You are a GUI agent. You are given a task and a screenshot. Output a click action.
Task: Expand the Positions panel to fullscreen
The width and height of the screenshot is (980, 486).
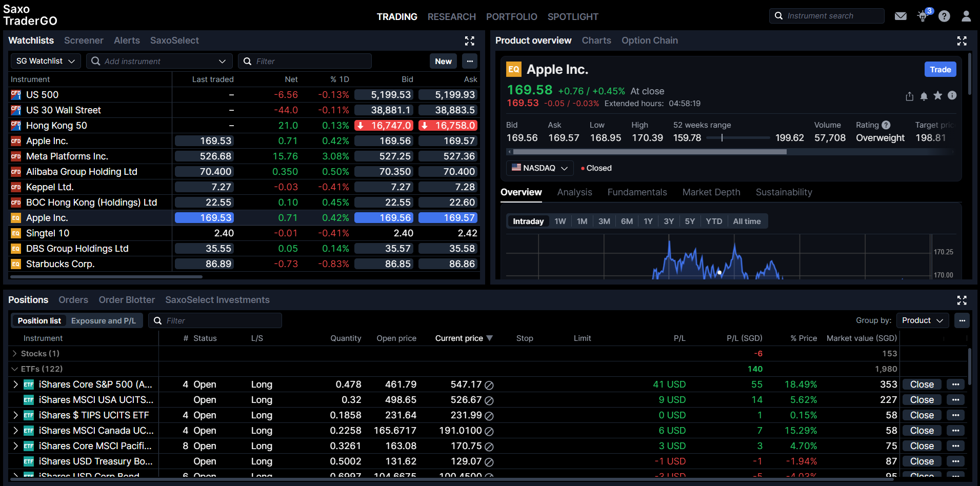coord(962,300)
